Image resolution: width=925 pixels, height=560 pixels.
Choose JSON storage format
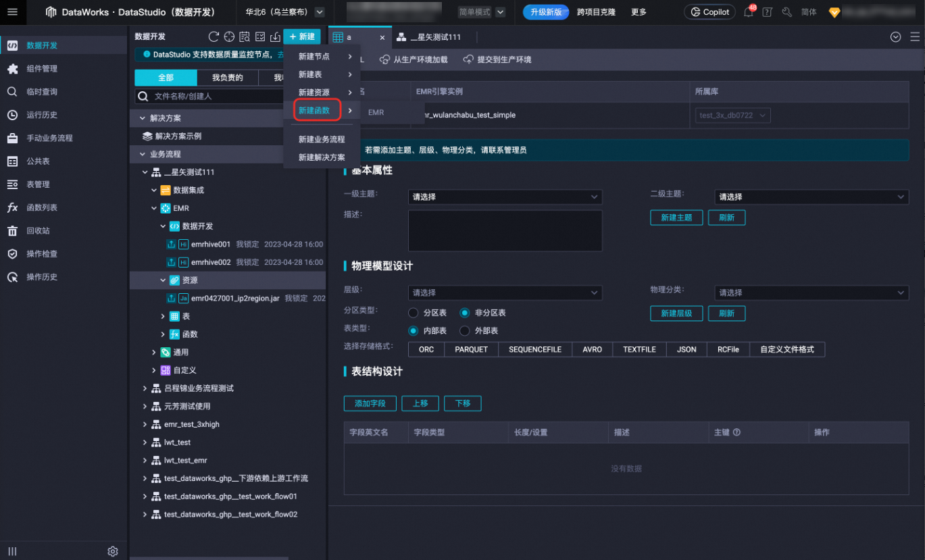pyautogui.click(x=686, y=349)
